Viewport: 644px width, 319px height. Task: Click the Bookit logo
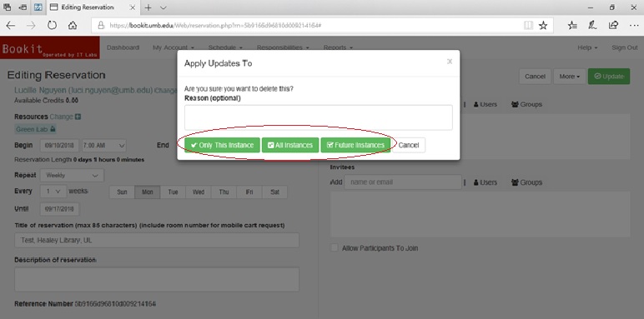coord(50,47)
